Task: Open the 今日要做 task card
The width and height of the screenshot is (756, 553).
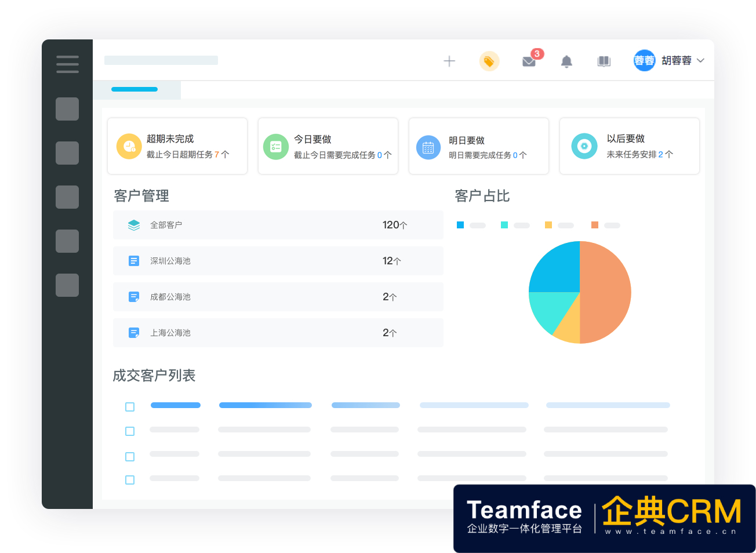Action: click(328, 146)
